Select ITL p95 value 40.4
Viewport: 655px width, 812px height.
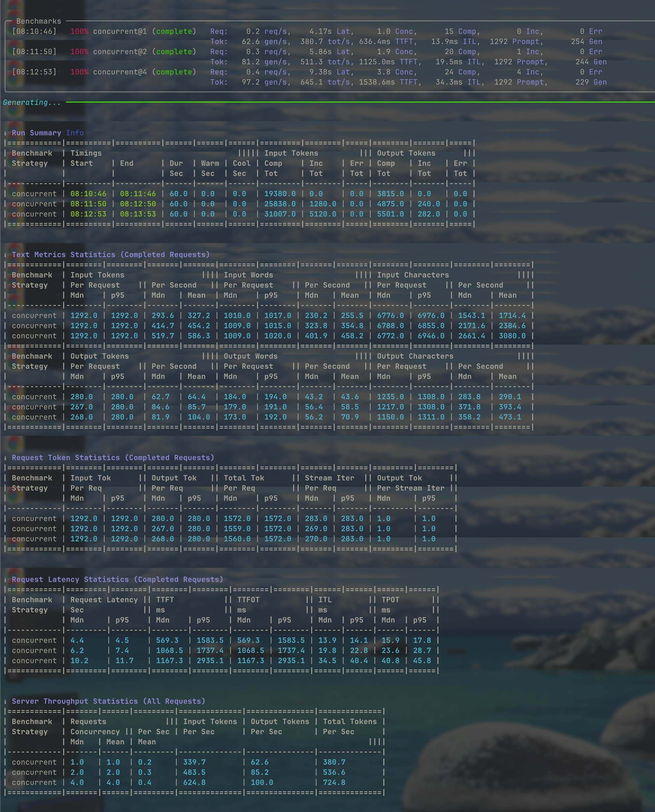point(359,661)
